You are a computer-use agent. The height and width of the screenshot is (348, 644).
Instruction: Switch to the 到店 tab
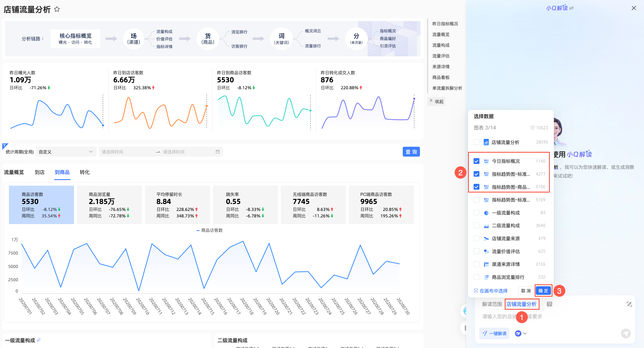[x=40, y=172]
